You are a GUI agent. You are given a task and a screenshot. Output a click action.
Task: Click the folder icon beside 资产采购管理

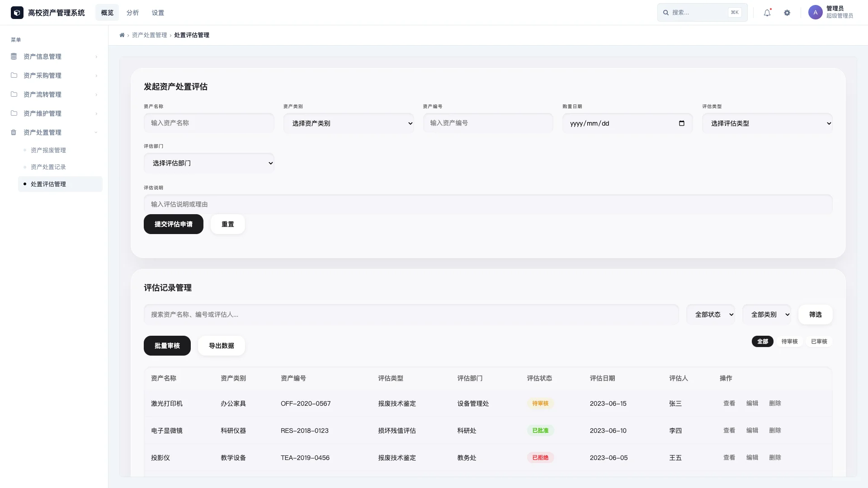click(14, 75)
